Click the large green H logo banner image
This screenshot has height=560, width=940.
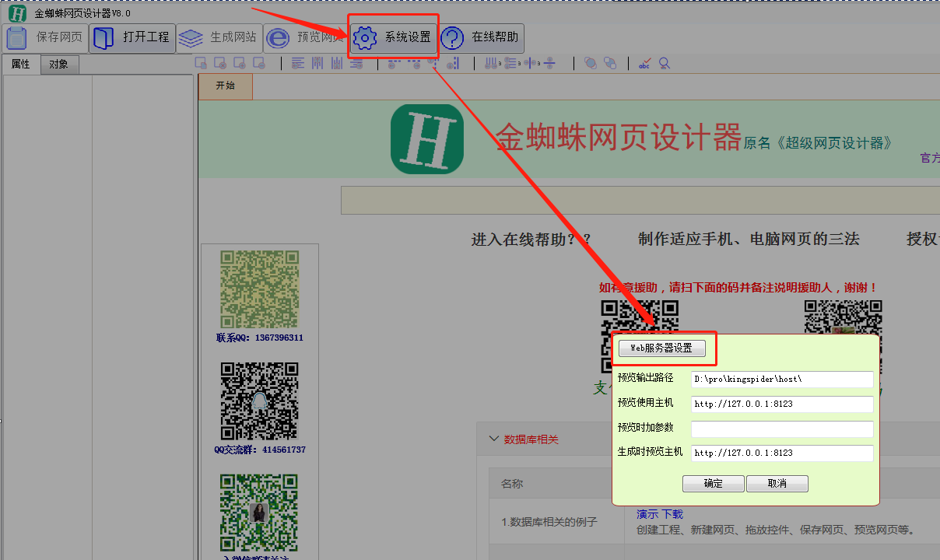click(x=427, y=139)
